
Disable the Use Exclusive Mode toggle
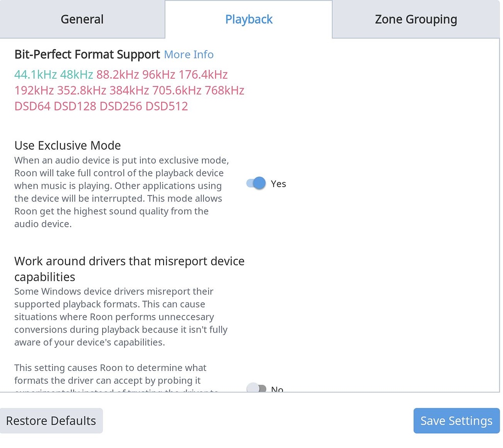click(x=256, y=184)
